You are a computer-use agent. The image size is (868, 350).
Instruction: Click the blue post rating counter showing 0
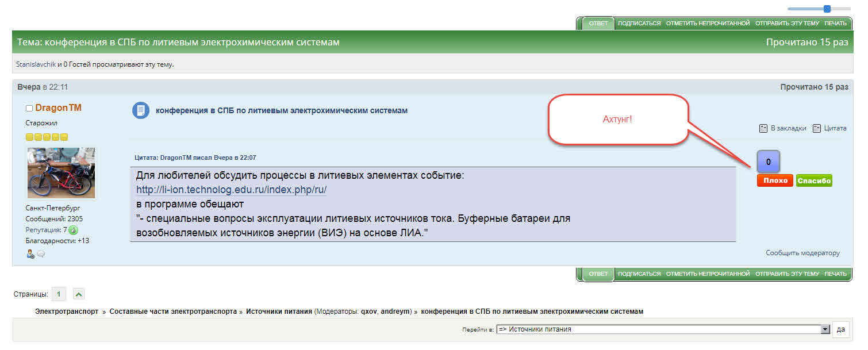pos(769,162)
